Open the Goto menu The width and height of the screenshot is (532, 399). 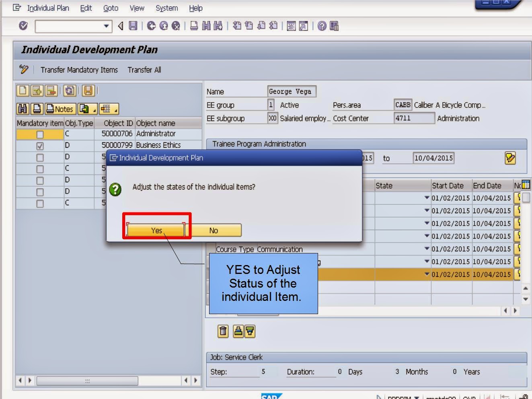coord(110,8)
